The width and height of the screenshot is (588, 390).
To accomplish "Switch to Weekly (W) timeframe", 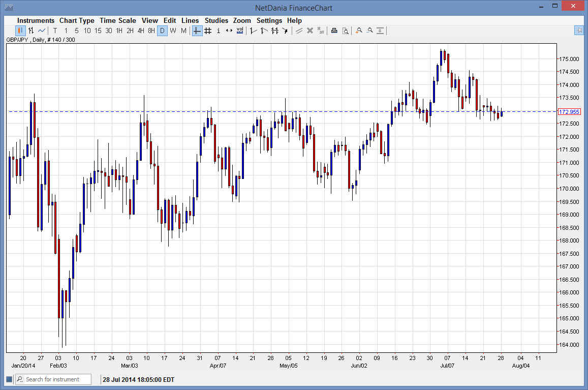I will (173, 31).
